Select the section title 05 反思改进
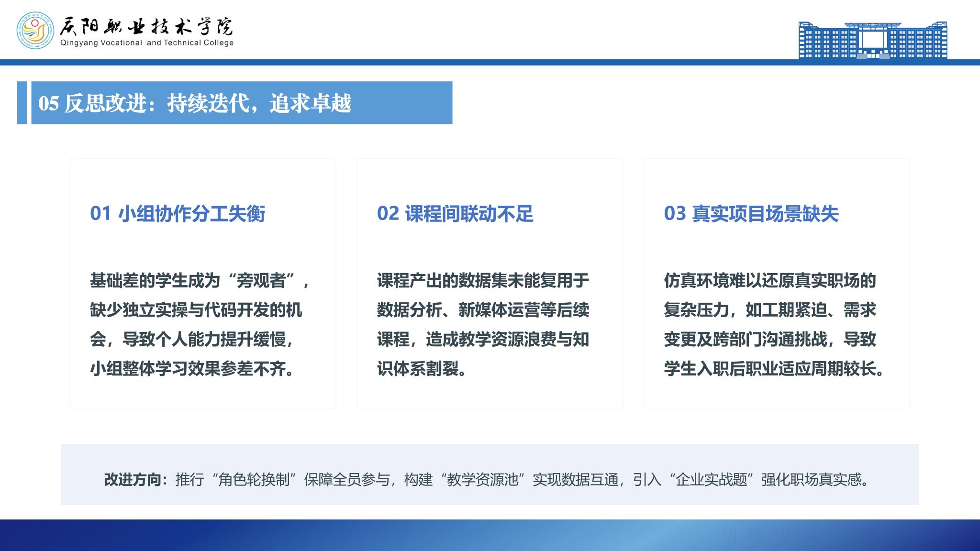The width and height of the screenshot is (980, 551). [x=195, y=103]
